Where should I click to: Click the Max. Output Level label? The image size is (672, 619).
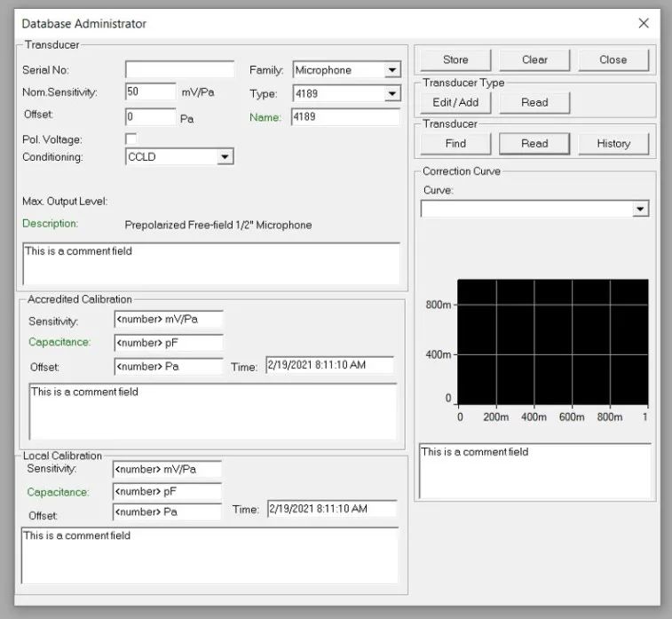65,202
